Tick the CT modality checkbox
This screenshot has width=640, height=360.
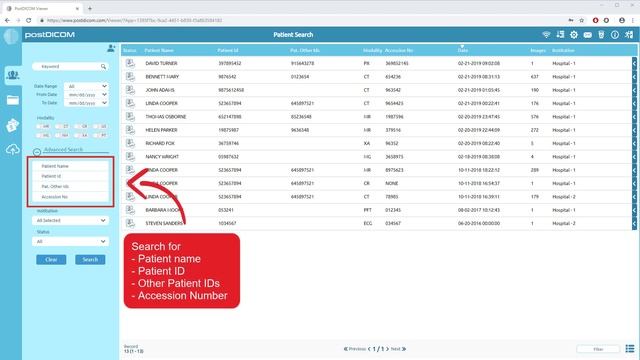62,127
